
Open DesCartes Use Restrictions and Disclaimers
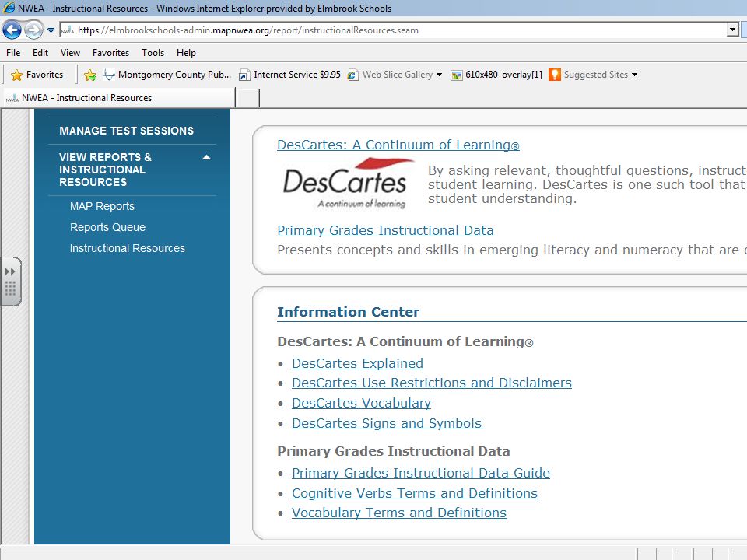pyautogui.click(x=432, y=383)
